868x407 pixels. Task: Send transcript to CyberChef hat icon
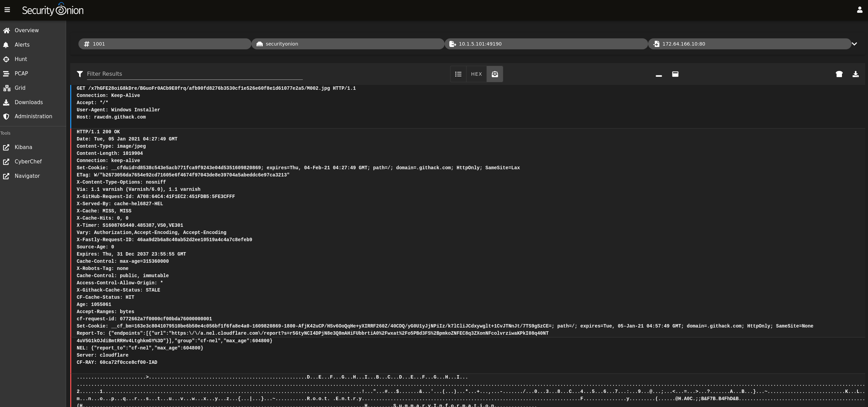point(839,74)
